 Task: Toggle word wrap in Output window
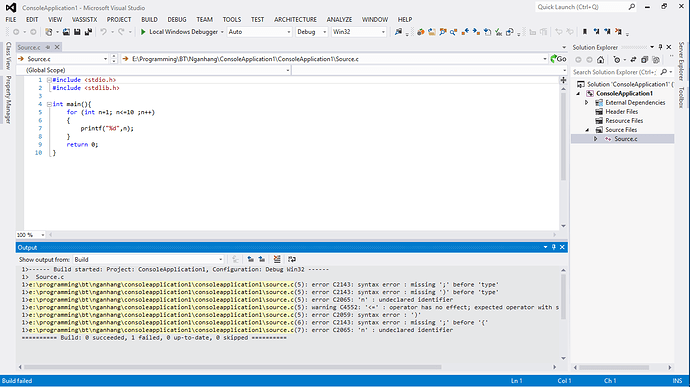[x=292, y=259]
